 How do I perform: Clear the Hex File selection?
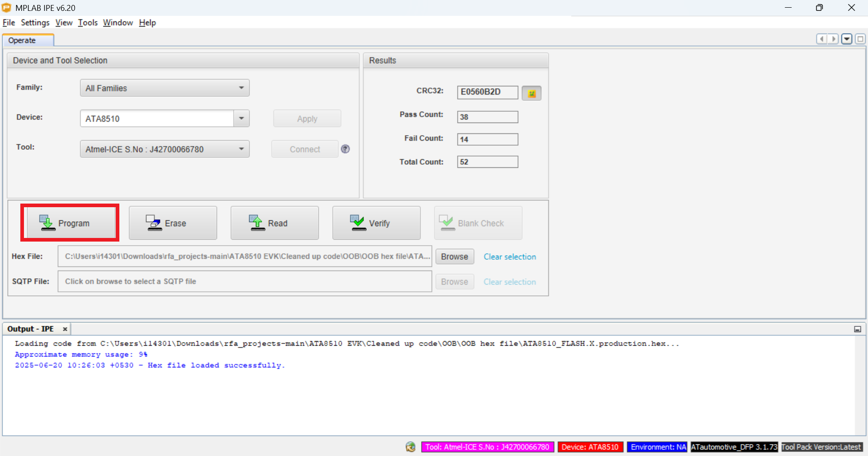tap(509, 256)
